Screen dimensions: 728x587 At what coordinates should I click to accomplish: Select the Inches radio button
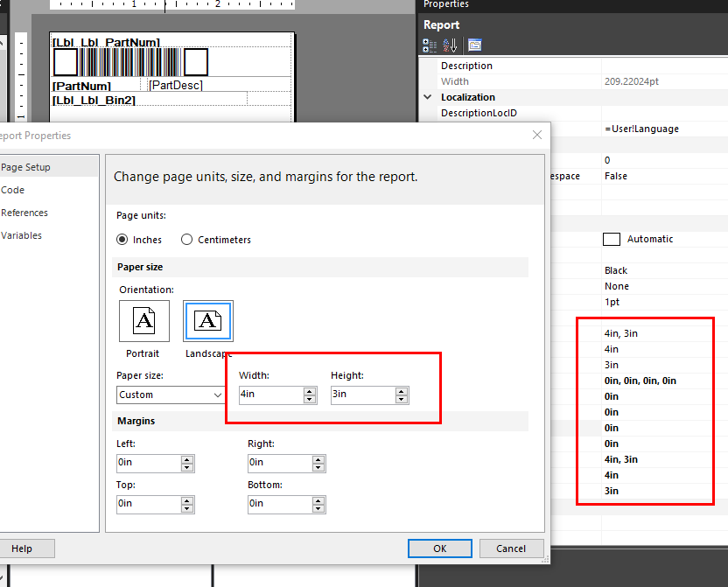click(x=122, y=240)
